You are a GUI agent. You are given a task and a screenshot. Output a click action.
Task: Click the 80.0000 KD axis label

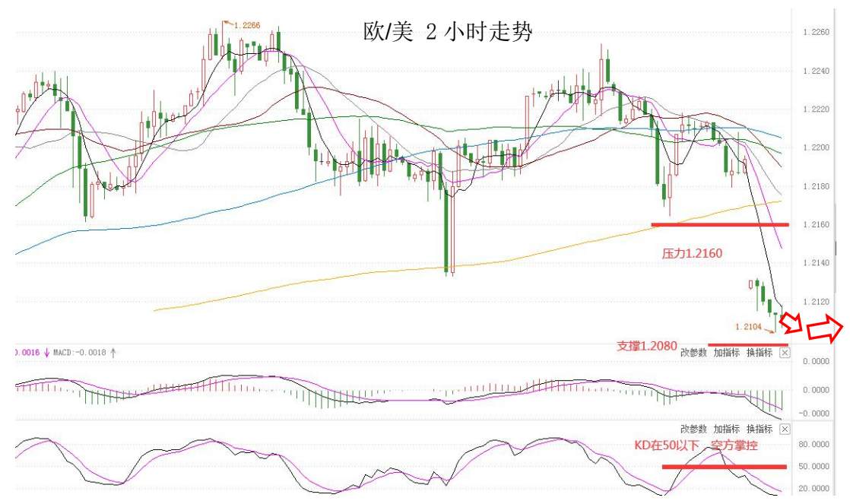(814, 445)
